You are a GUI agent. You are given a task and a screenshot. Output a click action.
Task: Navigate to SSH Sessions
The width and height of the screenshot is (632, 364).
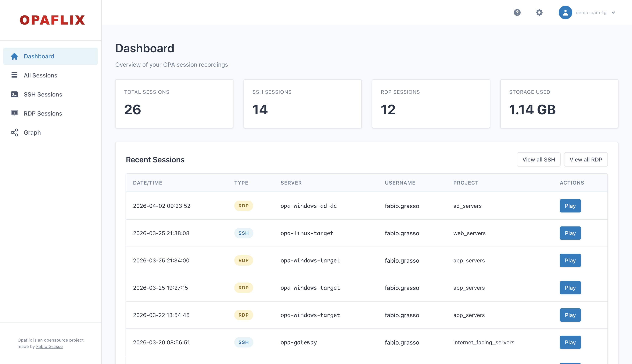pyautogui.click(x=51, y=94)
